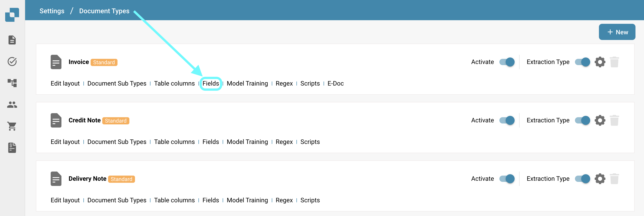Click the Settings breadcrumb
The image size is (644, 216).
pyautogui.click(x=52, y=11)
